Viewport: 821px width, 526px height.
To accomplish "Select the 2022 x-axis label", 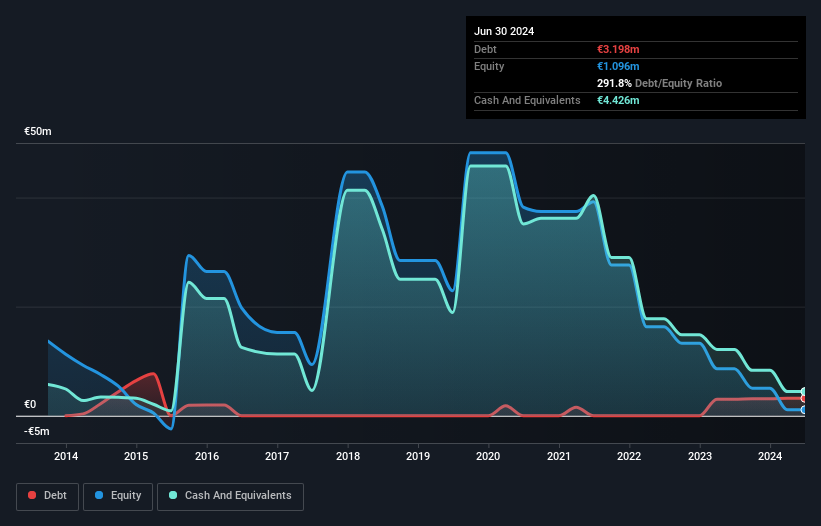I will click(629, 456).
